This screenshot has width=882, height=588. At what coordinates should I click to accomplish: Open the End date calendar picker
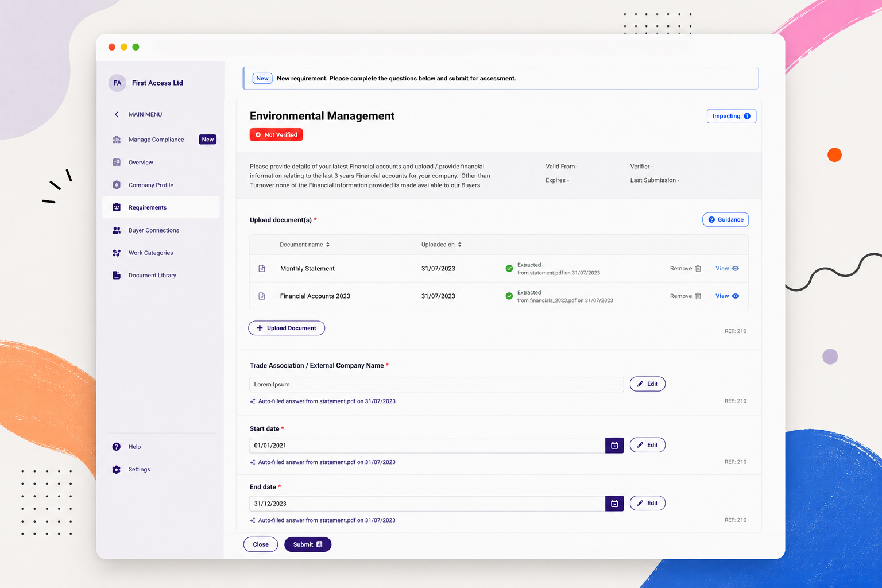tap(614, 504)
